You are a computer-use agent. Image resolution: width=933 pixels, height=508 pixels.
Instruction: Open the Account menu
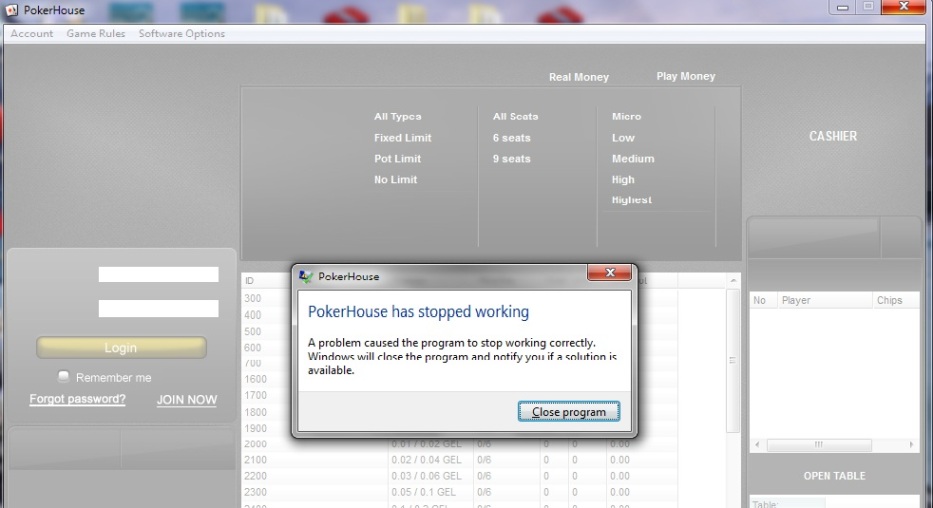click(32, 34)
